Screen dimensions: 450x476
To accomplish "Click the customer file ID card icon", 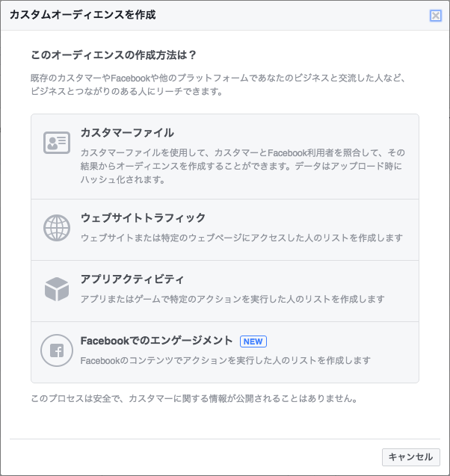I will [x=57, y=143].
